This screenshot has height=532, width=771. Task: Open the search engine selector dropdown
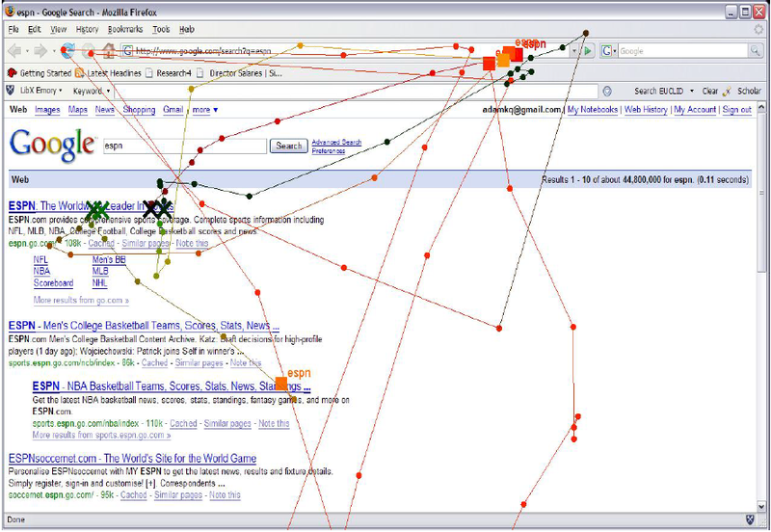click(x=615, y=51)
